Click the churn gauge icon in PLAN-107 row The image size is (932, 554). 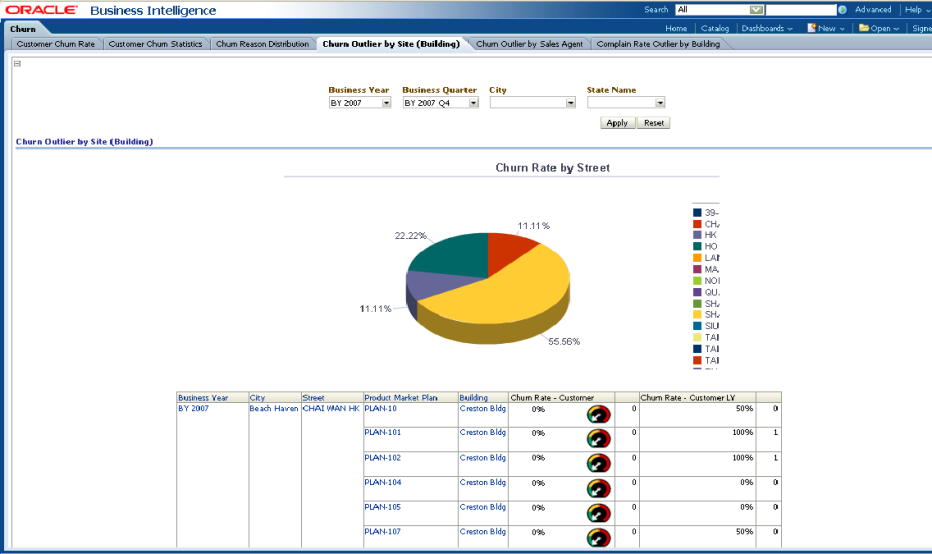coord(599,537)
